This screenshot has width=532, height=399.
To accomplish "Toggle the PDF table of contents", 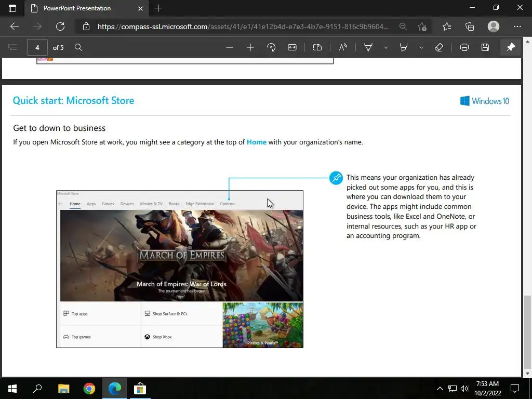I will (12, 47).
